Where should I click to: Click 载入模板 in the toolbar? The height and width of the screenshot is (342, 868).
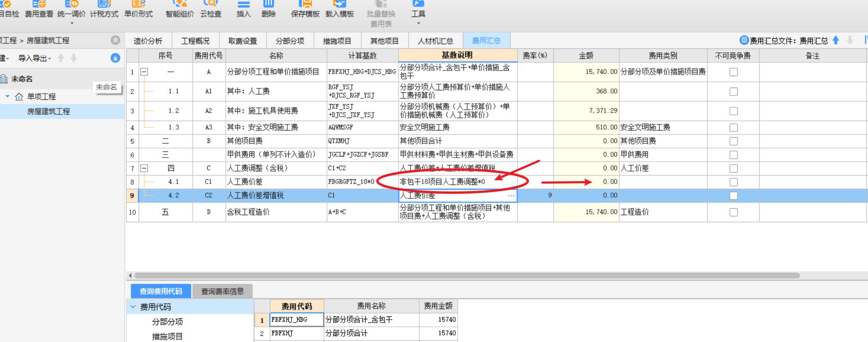pos(340,9)
